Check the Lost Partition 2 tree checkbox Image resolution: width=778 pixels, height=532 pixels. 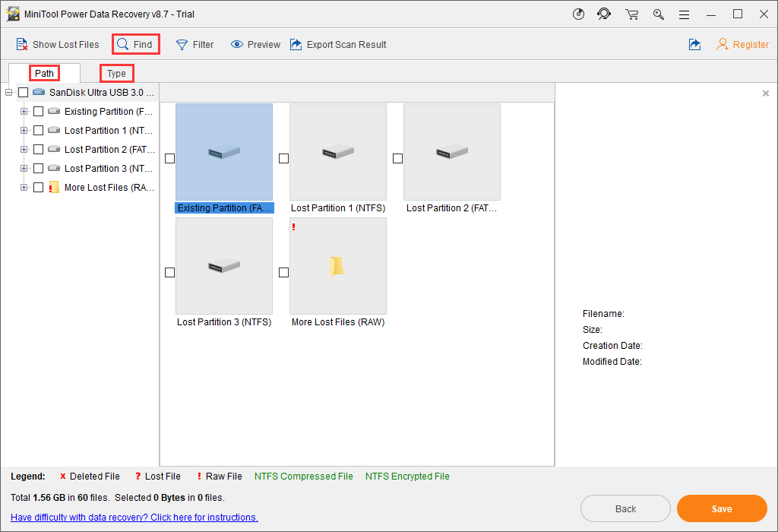[38, 150]
